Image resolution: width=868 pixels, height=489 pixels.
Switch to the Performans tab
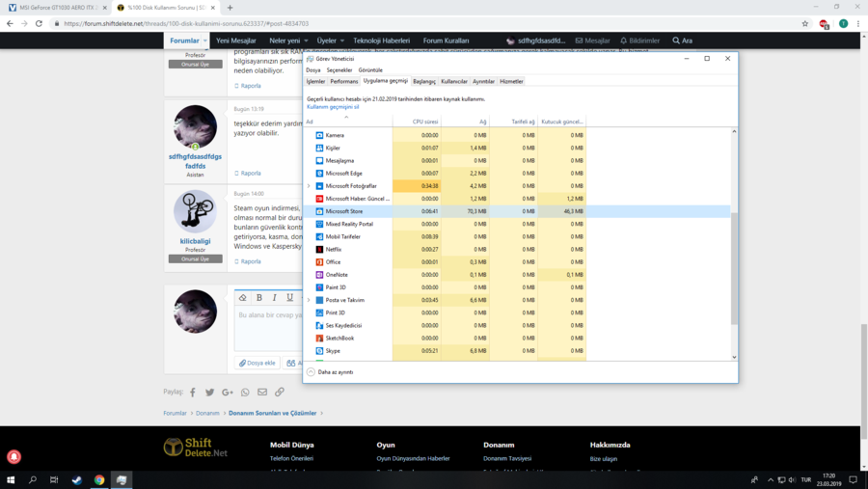pyautogui.click(x=343, y=81)
